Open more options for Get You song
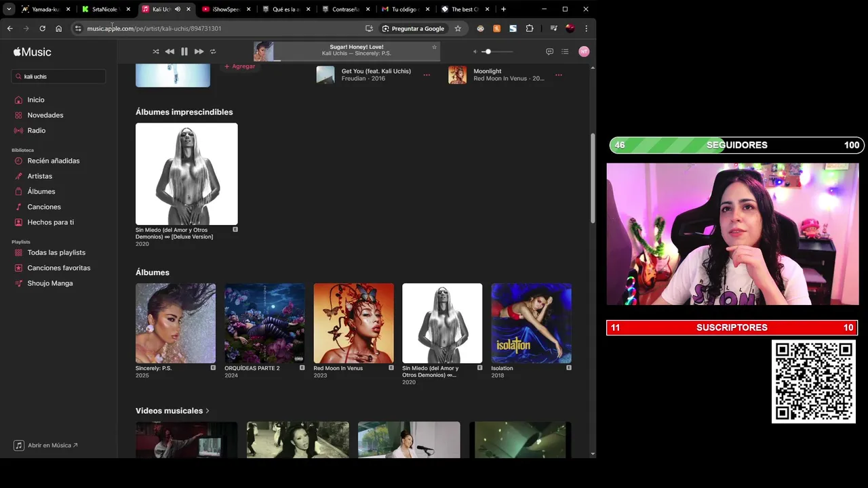Screen dimensions: 868x488 pyautogui.click(x=427, y=75)
